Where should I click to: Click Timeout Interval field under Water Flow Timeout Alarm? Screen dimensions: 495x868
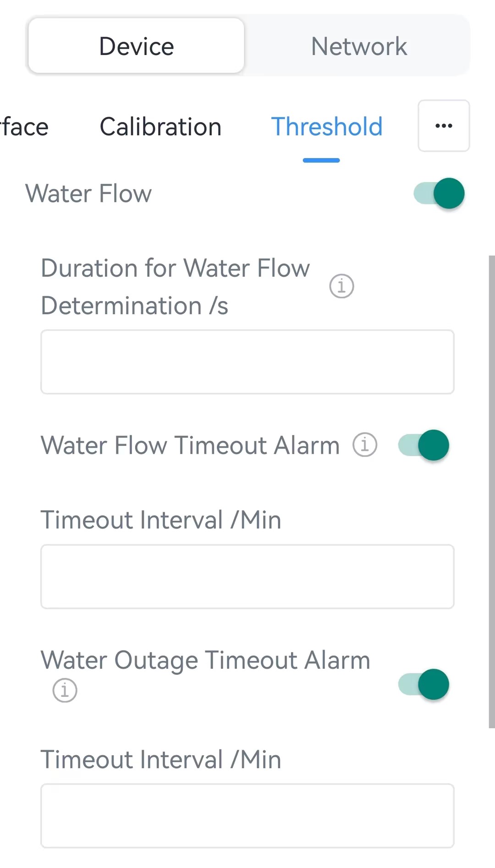(247, 577)
